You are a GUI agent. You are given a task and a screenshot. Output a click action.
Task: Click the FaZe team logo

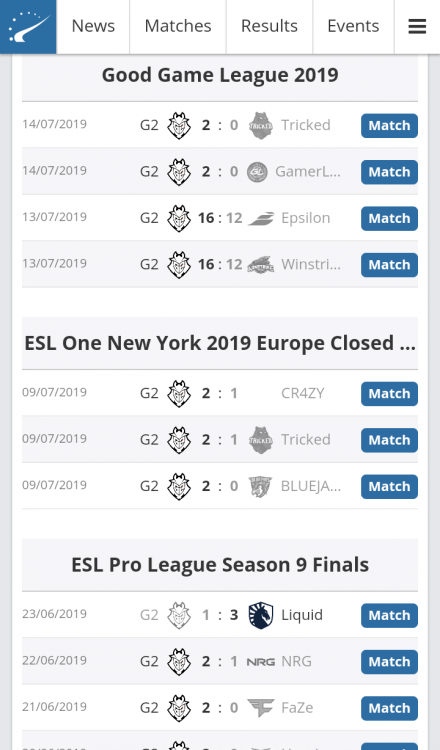[261, 708]
